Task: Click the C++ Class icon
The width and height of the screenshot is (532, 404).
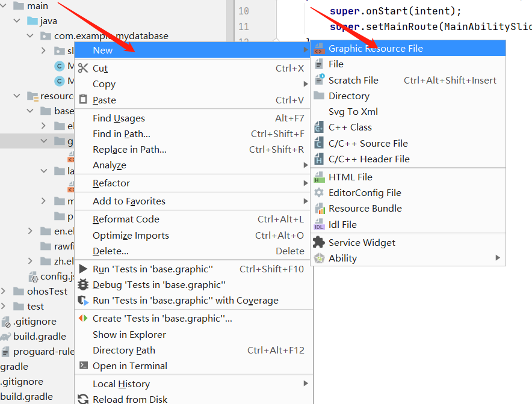Action: click(319, 127)
